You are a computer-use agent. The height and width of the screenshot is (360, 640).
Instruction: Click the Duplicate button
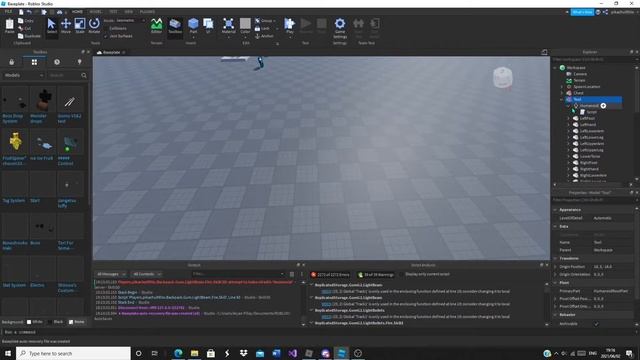(x=29, y=36)
